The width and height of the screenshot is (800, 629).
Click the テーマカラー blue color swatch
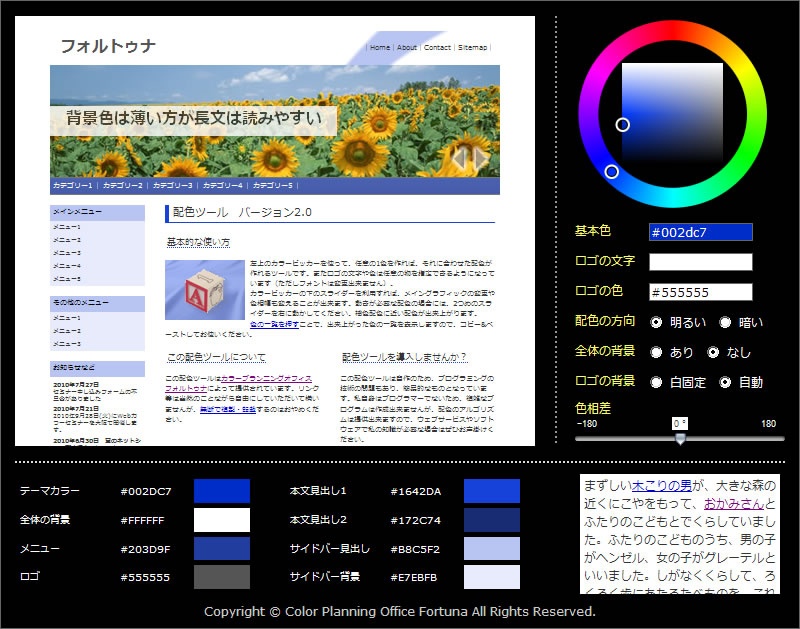pos(221,491)
